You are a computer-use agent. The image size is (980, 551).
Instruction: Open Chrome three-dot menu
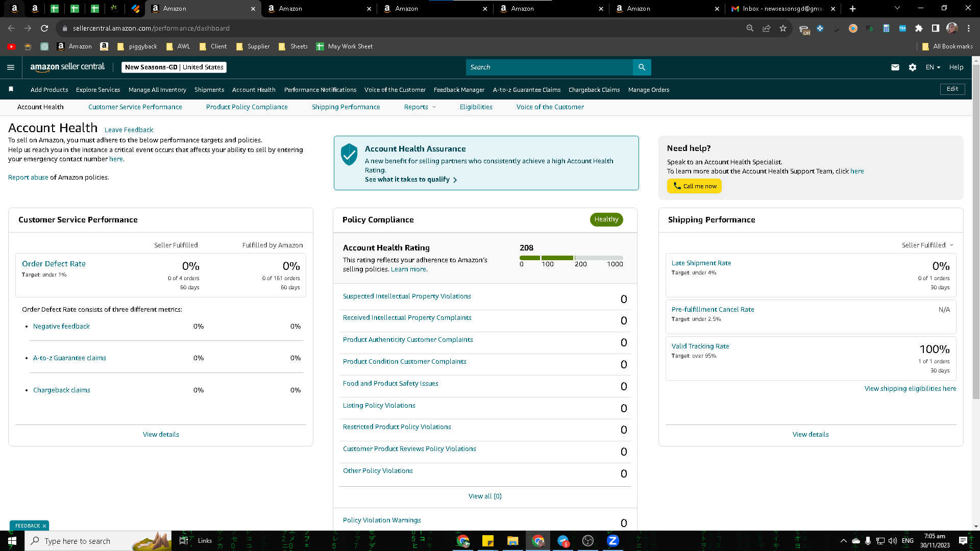(968, 28)
